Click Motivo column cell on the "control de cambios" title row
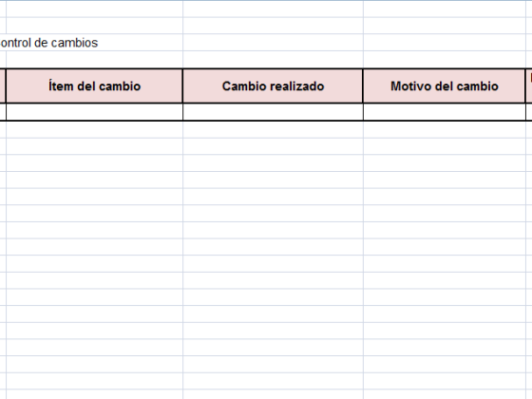 point(445,43)
